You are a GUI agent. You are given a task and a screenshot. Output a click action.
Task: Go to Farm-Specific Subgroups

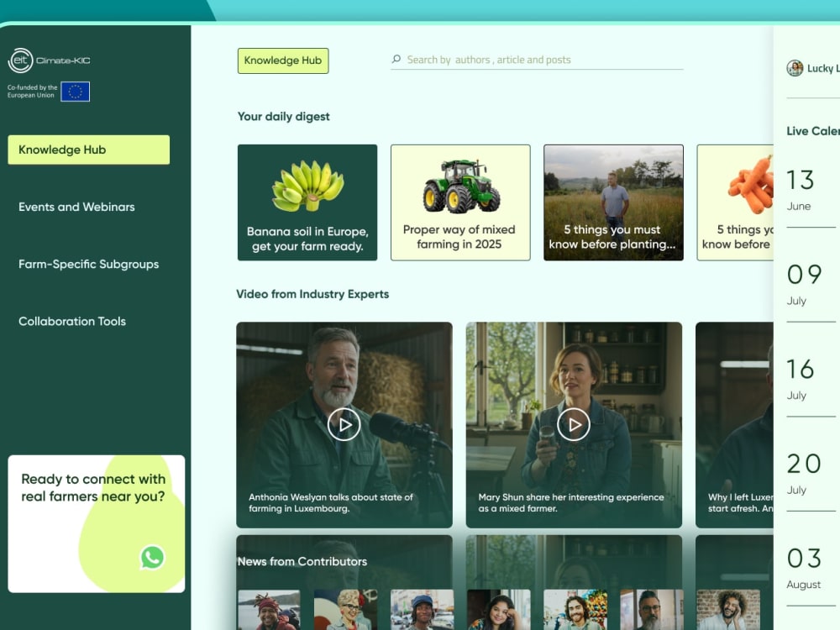click(89, 264)
